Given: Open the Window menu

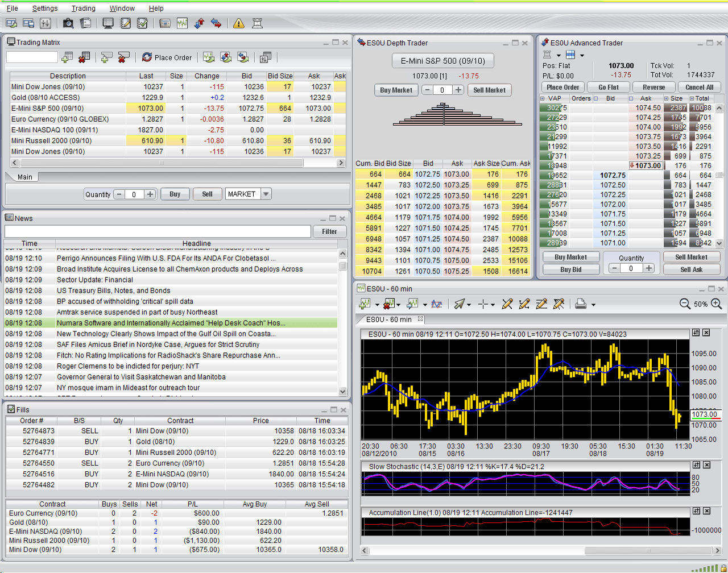Looking at the screenshot, I should [122, 9].
